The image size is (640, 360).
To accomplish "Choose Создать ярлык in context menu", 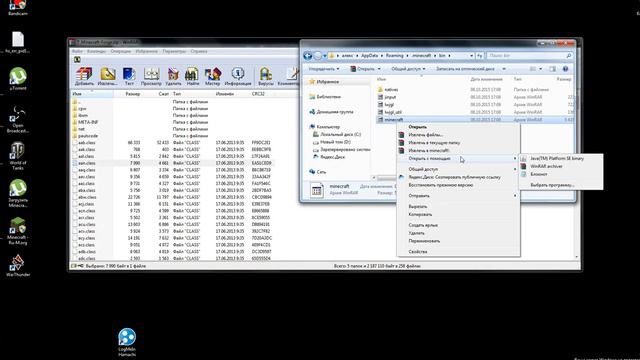I will point(458,225).
